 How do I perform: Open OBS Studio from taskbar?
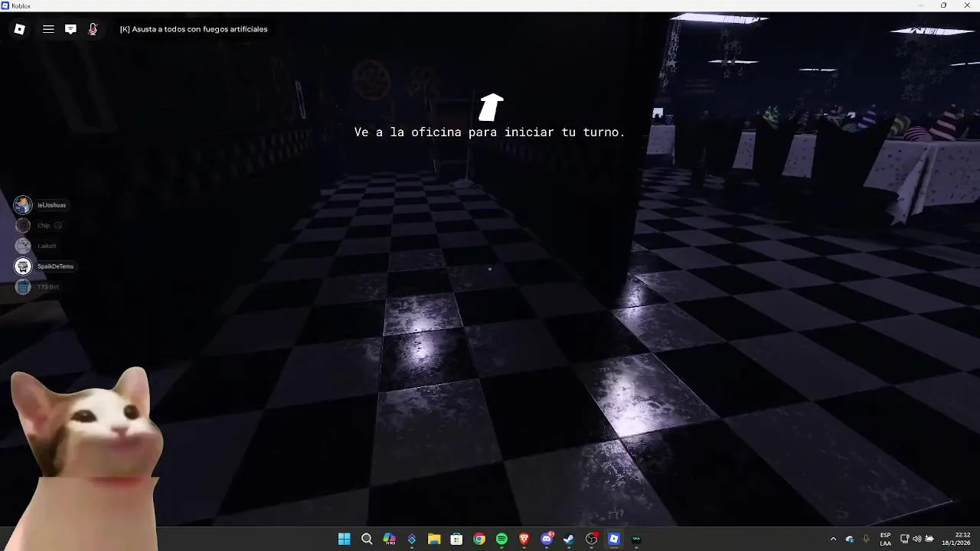pos(591,539)
